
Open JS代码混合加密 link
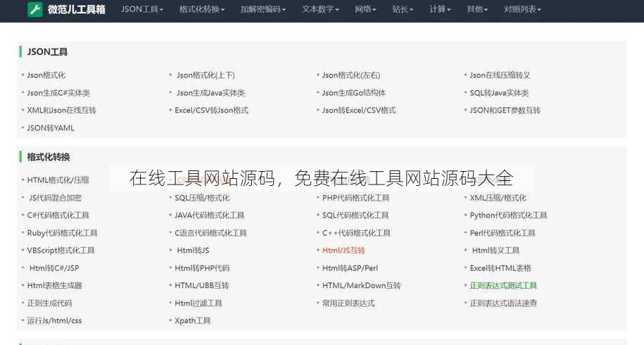click(x=55, y=198)
